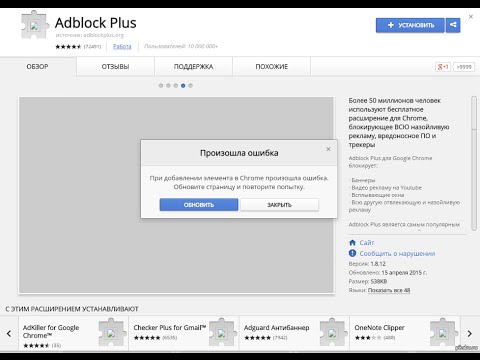Click the Checker Plus for Gmail thumbnail icon
The image size is (480, 360).
pyautogui.click(x=223, y=332)
